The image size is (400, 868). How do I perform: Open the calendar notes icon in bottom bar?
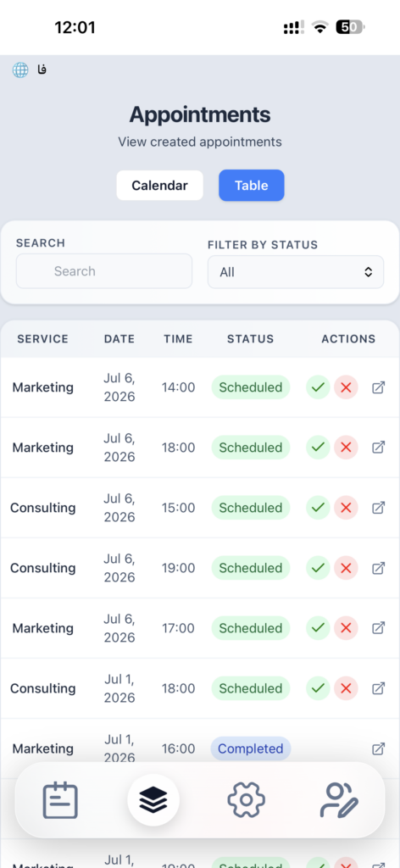tap(60, 800)
